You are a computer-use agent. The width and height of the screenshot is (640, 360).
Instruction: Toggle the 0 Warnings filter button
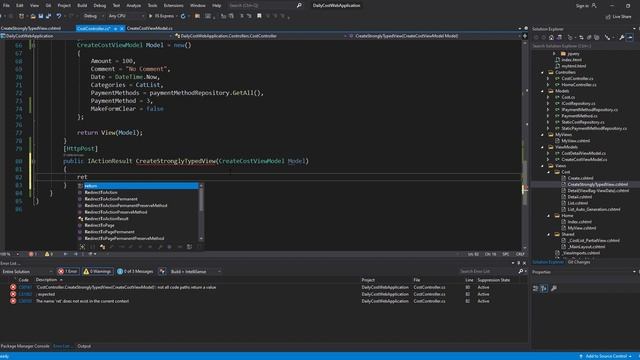[98, 271]
